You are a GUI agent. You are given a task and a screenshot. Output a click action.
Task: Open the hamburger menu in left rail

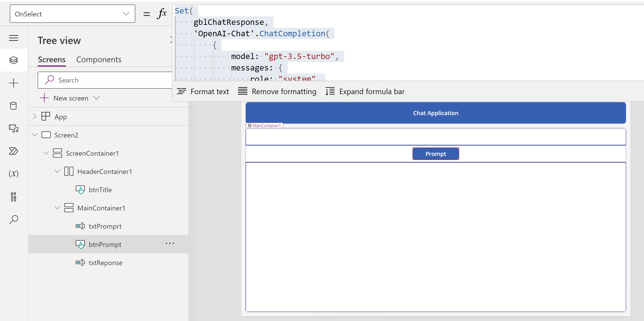13,38
